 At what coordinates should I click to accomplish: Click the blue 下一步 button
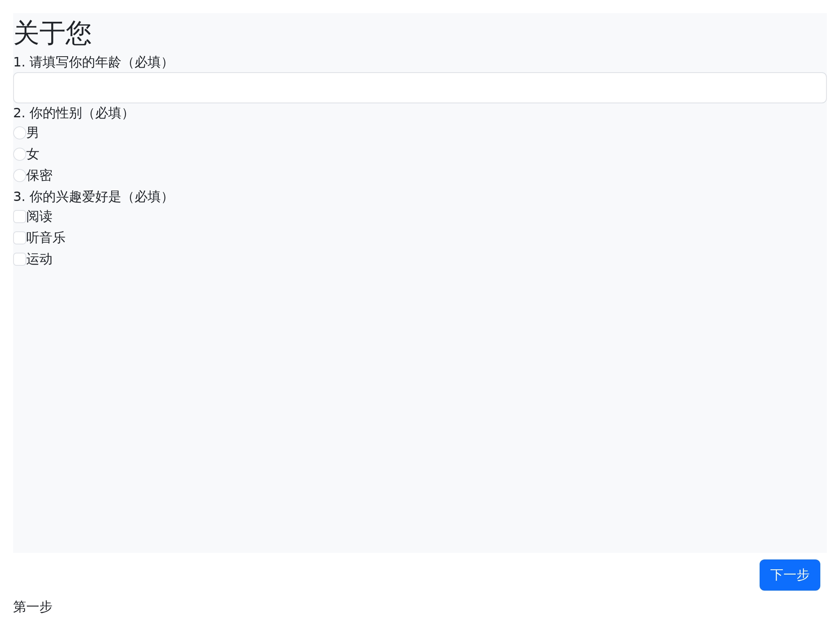(x=790, y=575)
